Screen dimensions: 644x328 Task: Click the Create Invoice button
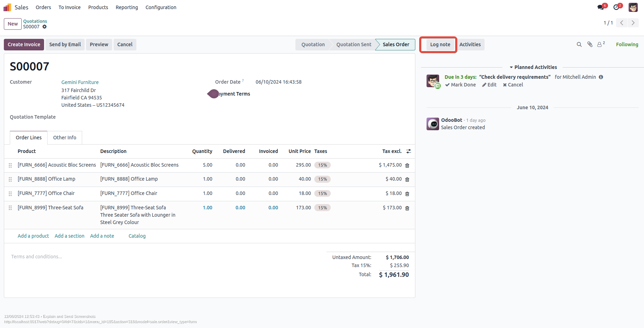click(x=24, y=44)
